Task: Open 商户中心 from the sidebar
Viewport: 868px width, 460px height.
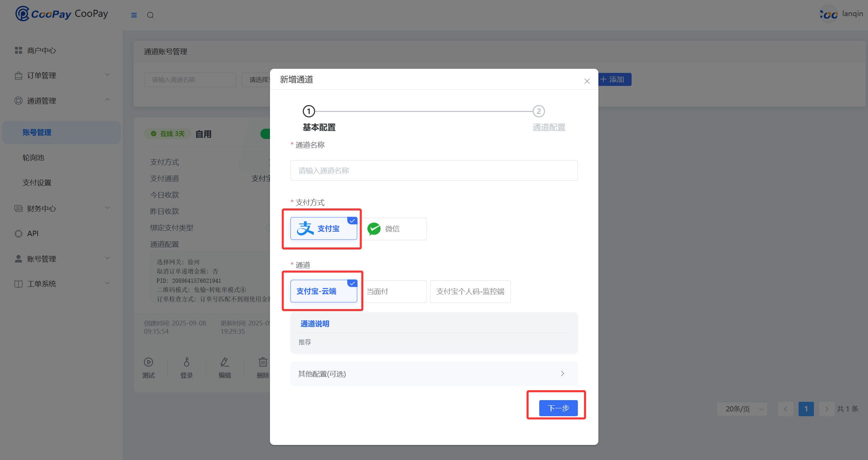Action: [41, 51]
